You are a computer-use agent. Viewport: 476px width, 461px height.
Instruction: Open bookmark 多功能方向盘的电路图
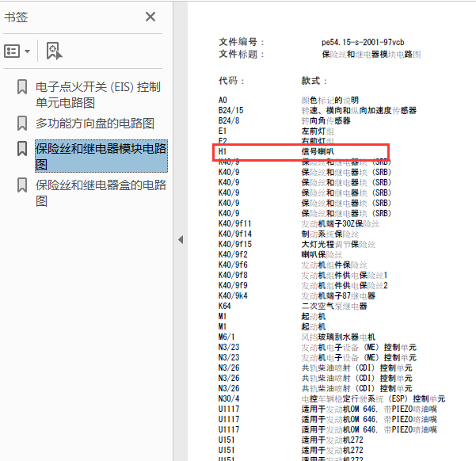tap(95, 124)
